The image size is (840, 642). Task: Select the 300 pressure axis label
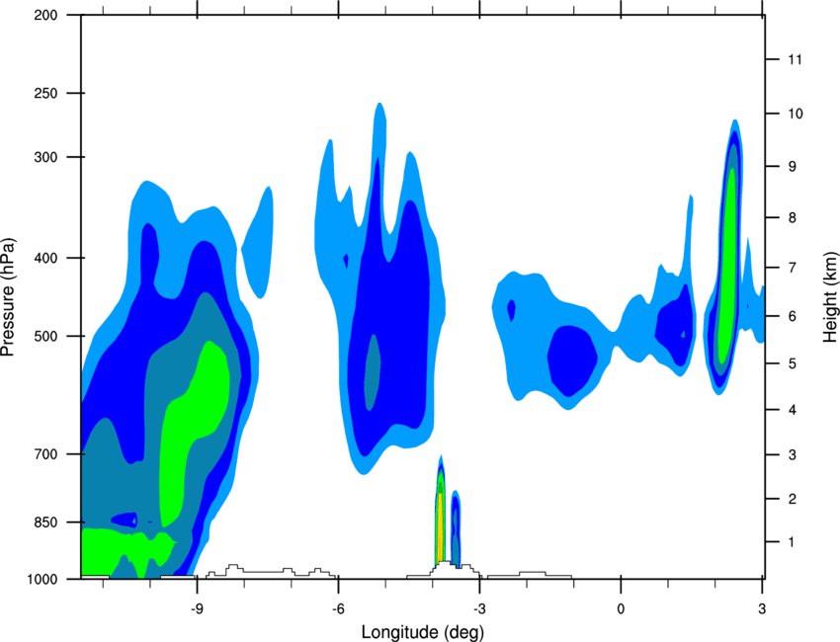coord(45,157)
